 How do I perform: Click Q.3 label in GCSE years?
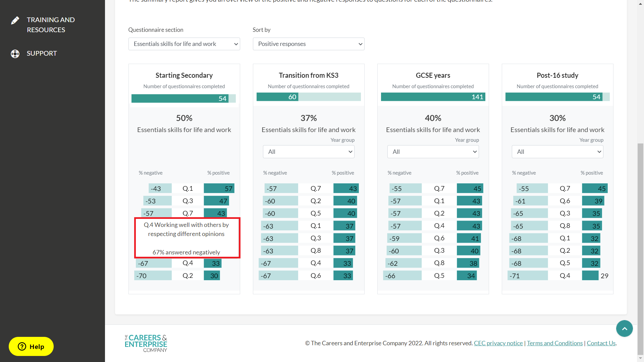point(439,251)
